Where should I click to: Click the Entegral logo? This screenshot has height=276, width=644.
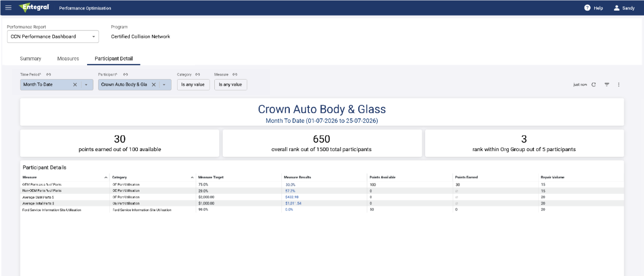pyautogui.click(x=34, y=8)
